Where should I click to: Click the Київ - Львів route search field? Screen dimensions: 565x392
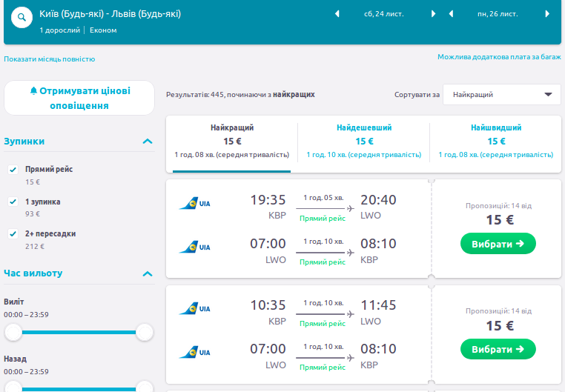click(110, 14)
